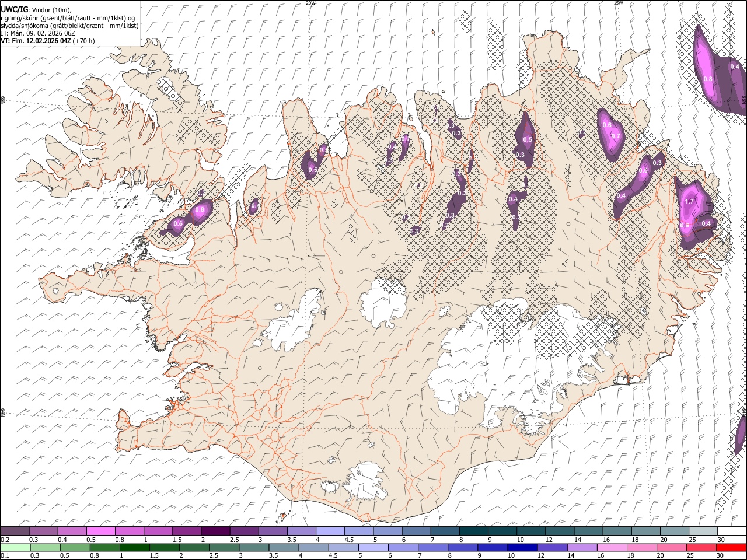The width and height of the screenshot is (747, 560).
Task: Click the "0.2" label in the upper legend row
Action: coord(5,539)
